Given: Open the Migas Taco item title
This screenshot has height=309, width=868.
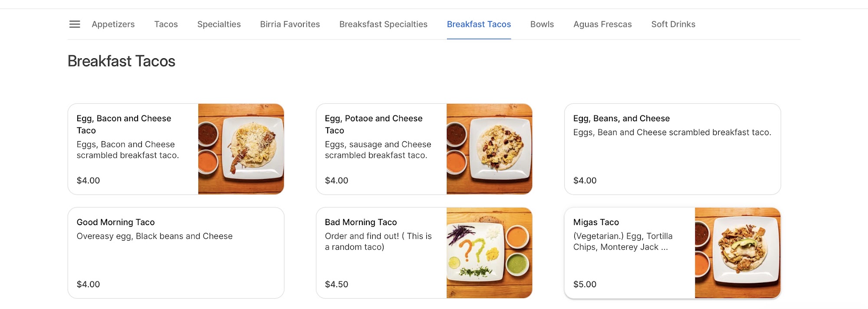Looking at the screenshot, I should [x=596, y=222].
